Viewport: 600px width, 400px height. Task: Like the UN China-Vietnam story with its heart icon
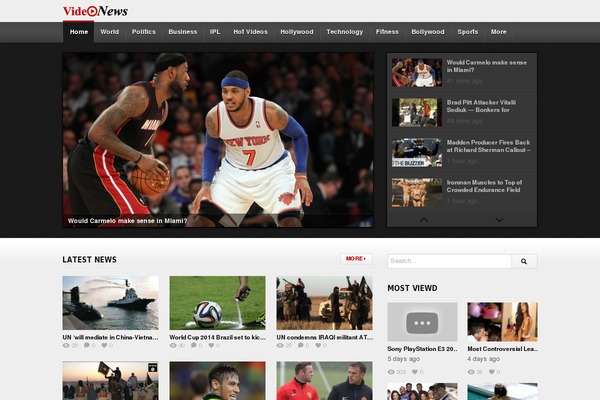pos(104,345)
